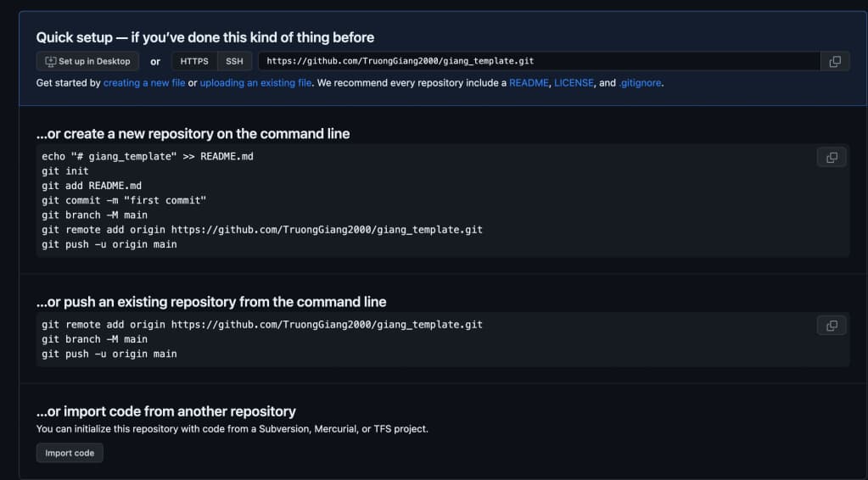Click the Quick setup heading
The width and height of the screenshot is (868, 480).
pyautogui.click(x=204, y=37)
